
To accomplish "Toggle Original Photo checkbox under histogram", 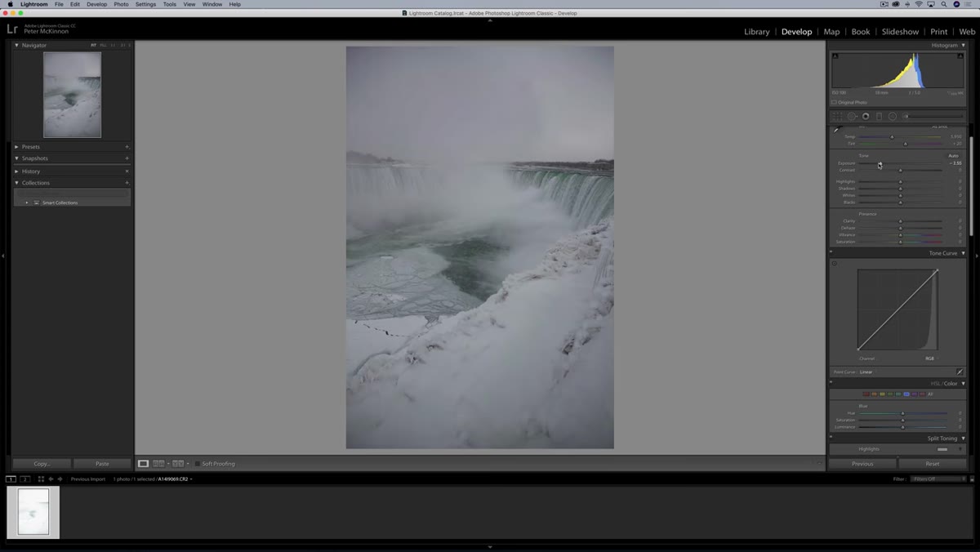I will coord(834,102).
